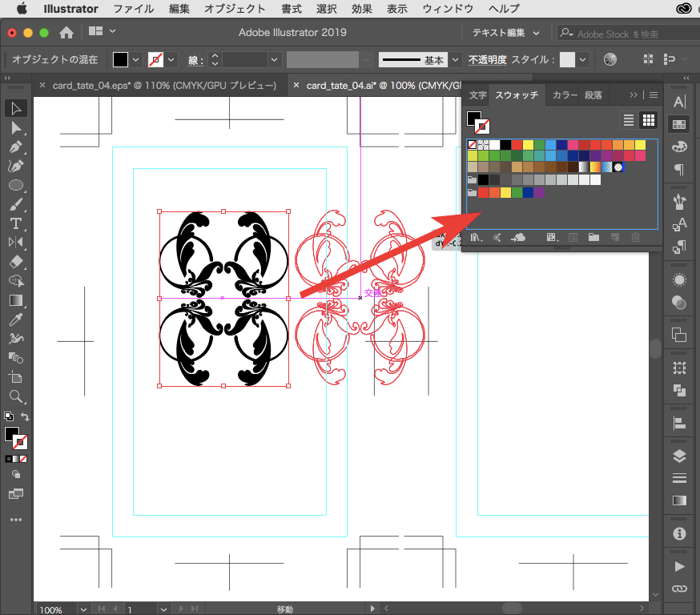The height and width of the screenshot is (615, 700).
Task: Switch swatches to thumbnail grid view
Action: pos(649,120)
